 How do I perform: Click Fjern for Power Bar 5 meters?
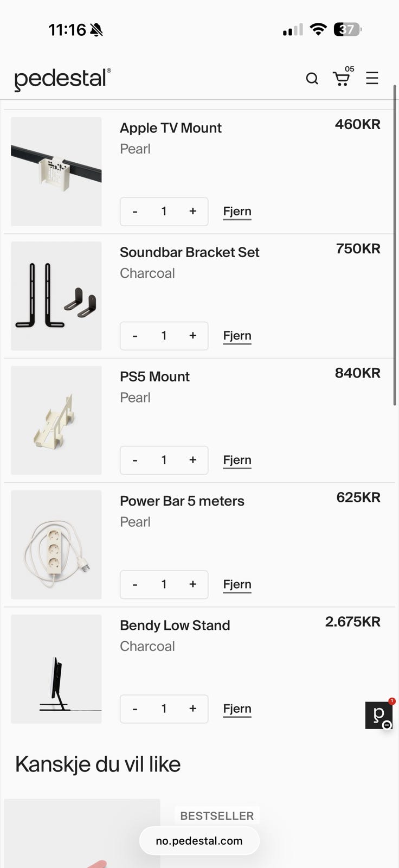pos(237,585)
